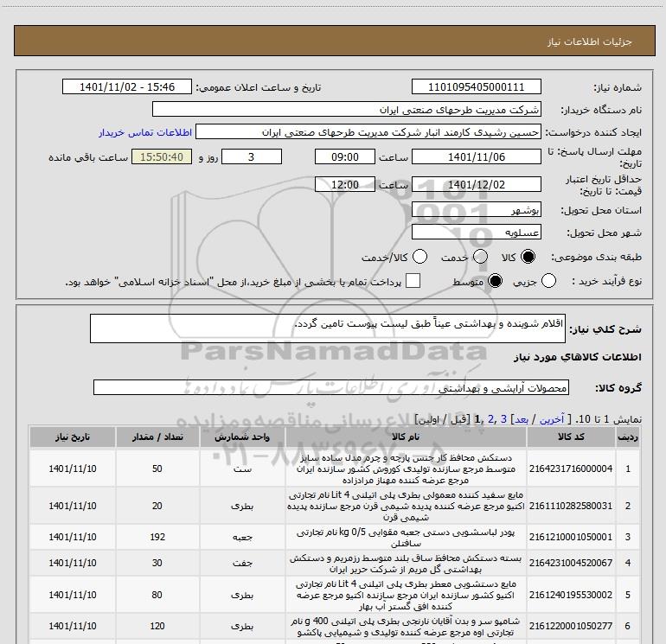
Task: Go to results page 2
Action: tap(491, 419)
